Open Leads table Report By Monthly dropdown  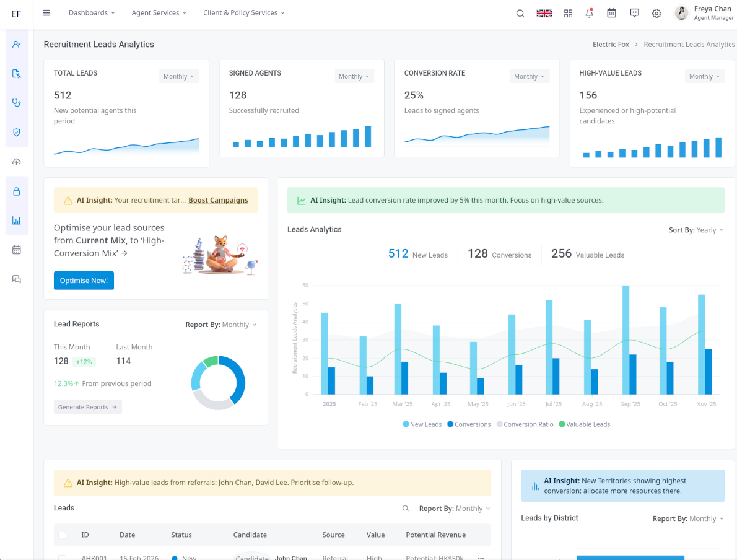(455, 509)
